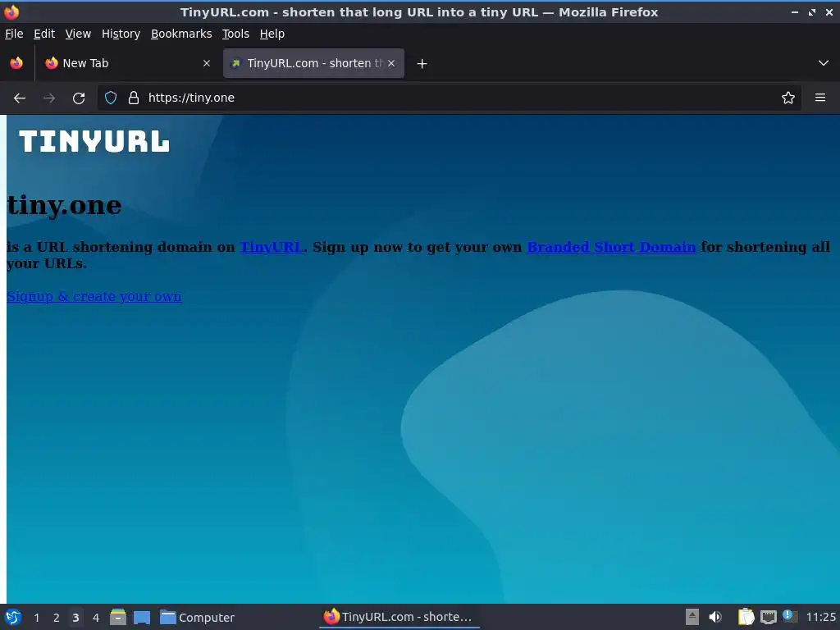The width and height of the screenshot is (840, 630).
Task: Switch to workspace 1
Action: pos(36,618)
